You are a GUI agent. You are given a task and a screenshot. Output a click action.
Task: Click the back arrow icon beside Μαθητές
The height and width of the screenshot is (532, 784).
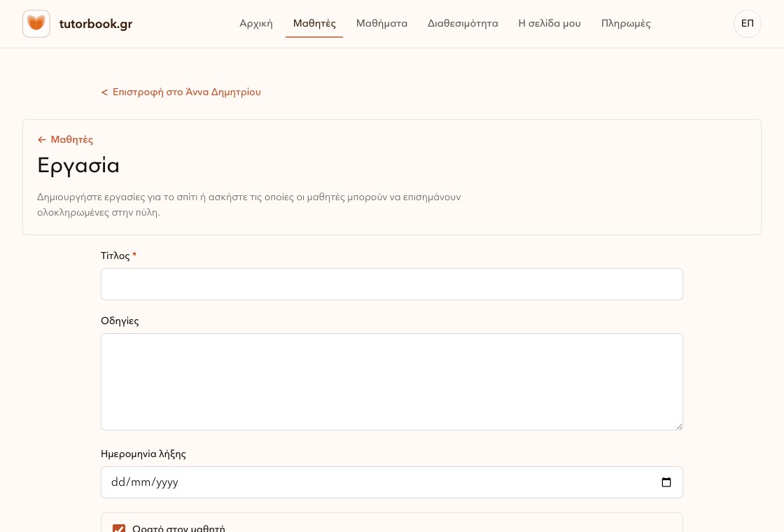click(42, 139)
